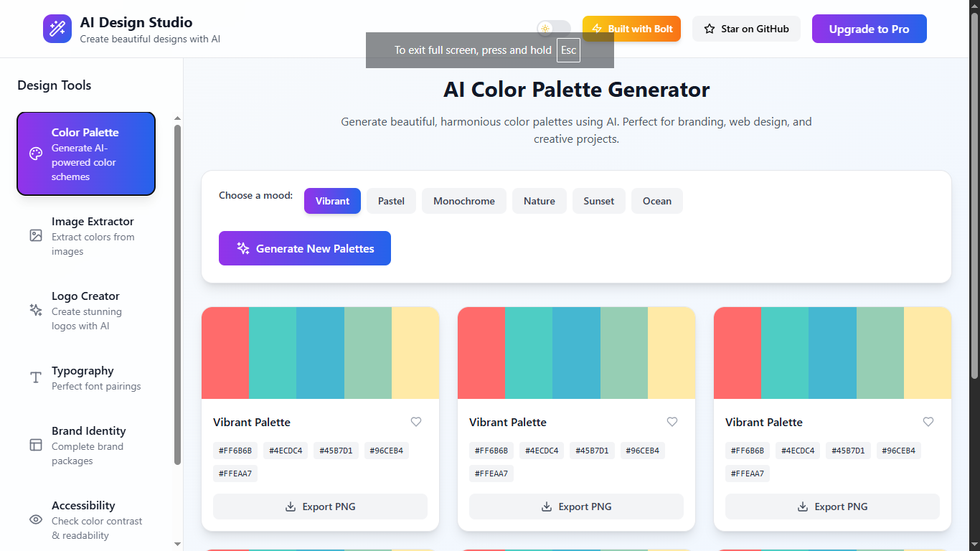Click the Upgrade to Pro button
Viewport: 980px width, 551px height.
click(x=869, y=29)
